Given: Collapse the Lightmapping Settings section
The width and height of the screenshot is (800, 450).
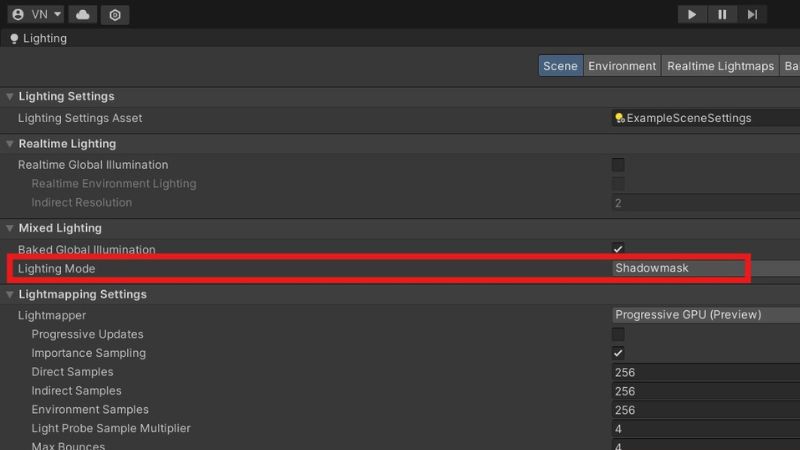Looking at the screenshot, I should point(9,294).
